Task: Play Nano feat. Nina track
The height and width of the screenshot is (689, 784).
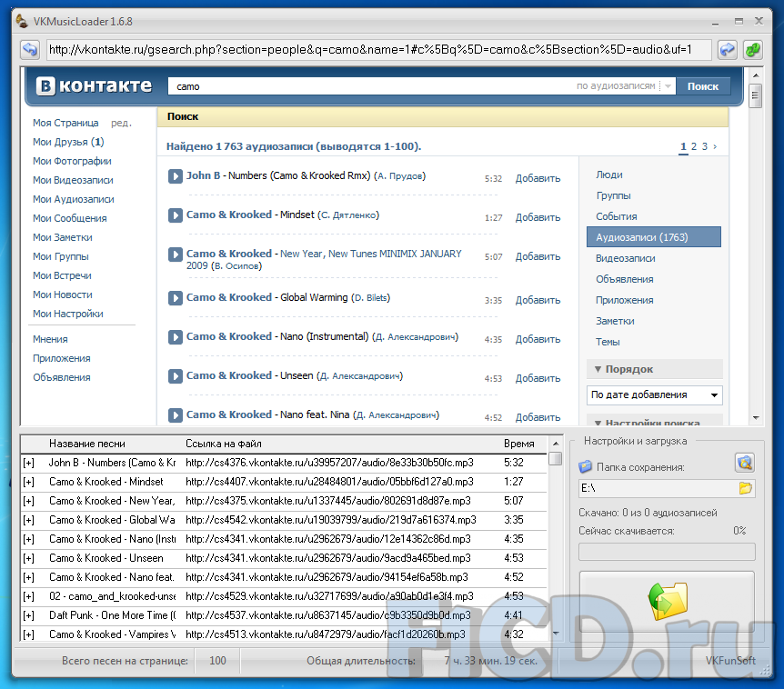Action: (x=175, y=414)
